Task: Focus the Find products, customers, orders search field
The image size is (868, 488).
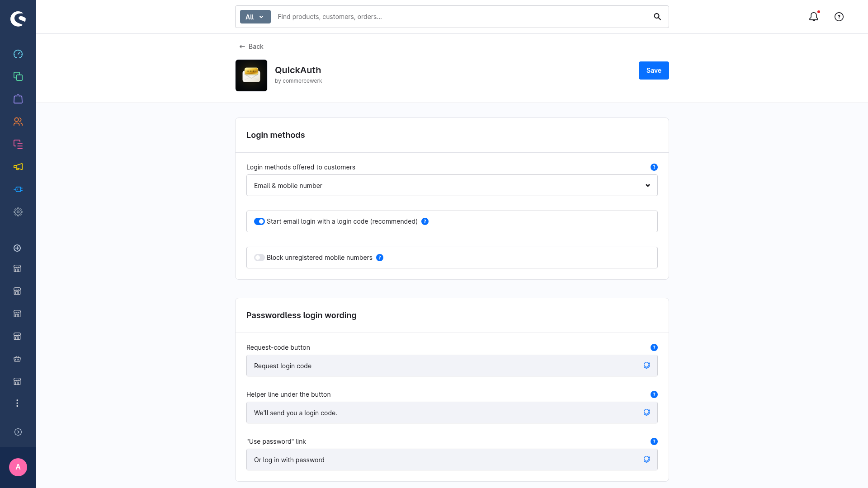Action: click(x=461, y=17)
